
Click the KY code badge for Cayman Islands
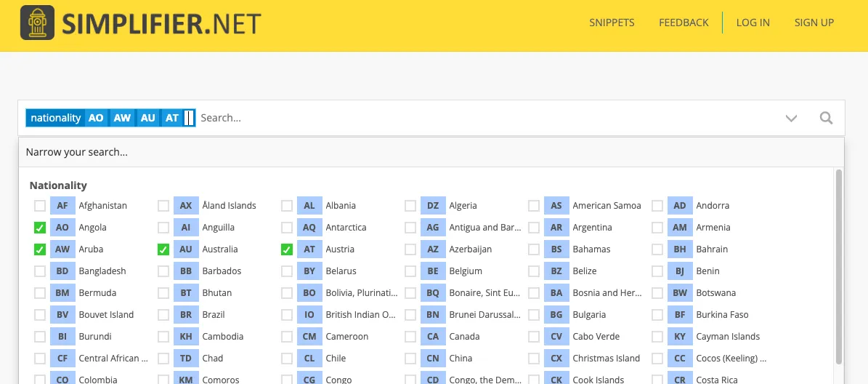[x=680, y=336]
